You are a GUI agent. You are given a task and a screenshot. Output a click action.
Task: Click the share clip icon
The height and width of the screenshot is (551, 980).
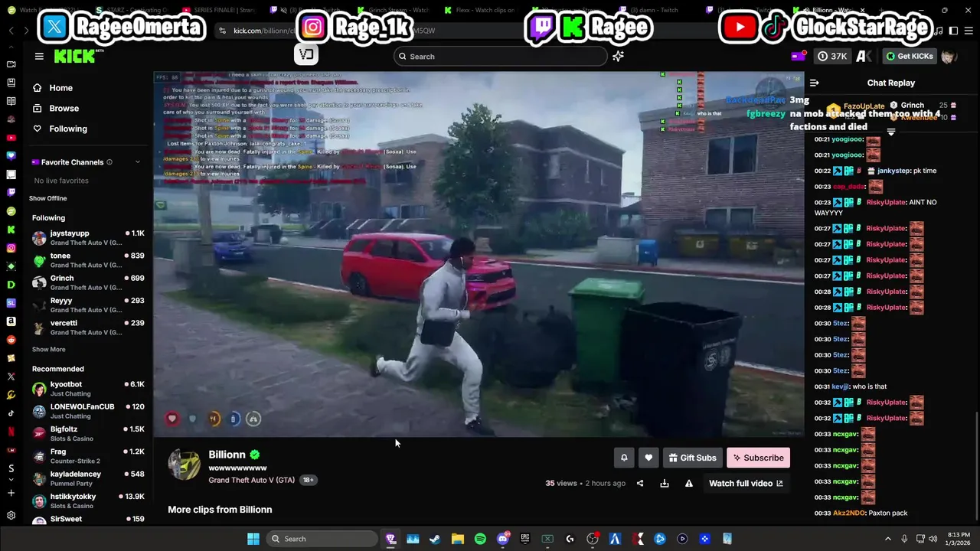click(640, 484)
